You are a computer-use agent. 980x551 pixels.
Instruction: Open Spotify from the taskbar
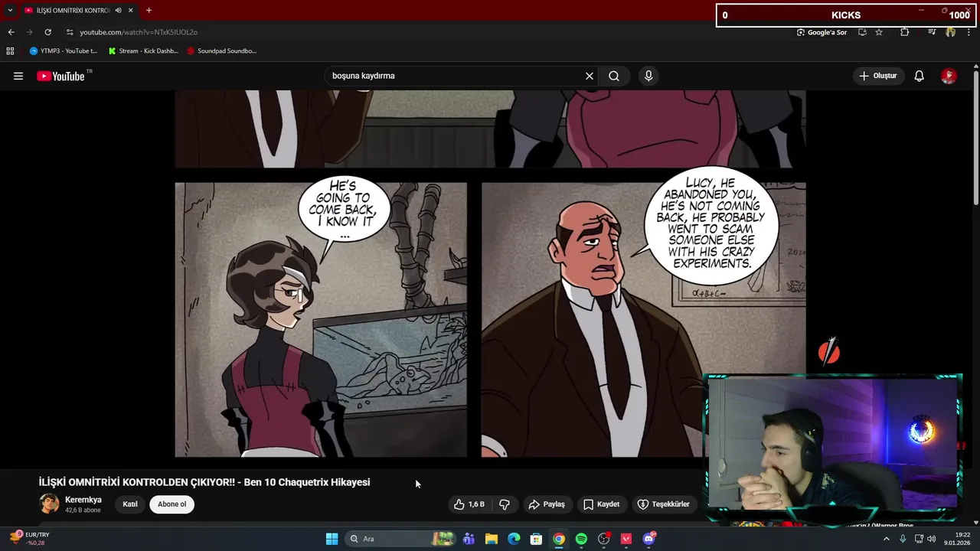[581, 539]
